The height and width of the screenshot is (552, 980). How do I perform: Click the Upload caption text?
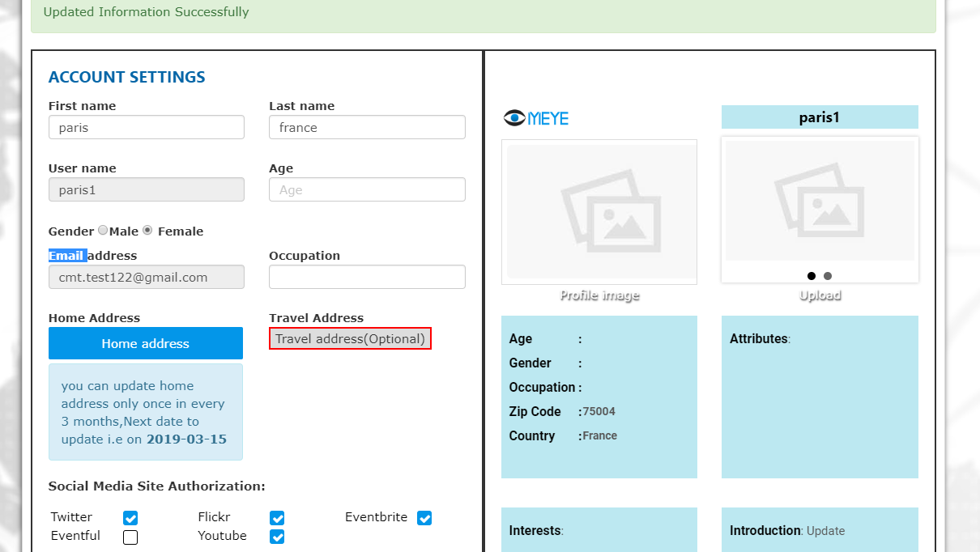coord(820,295)
